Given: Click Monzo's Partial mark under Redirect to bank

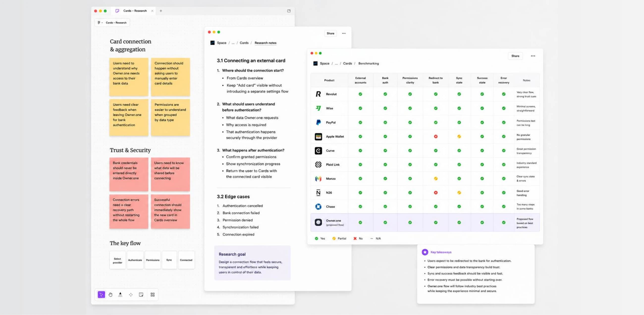Looking at the screenshot, I should (435, 179).
